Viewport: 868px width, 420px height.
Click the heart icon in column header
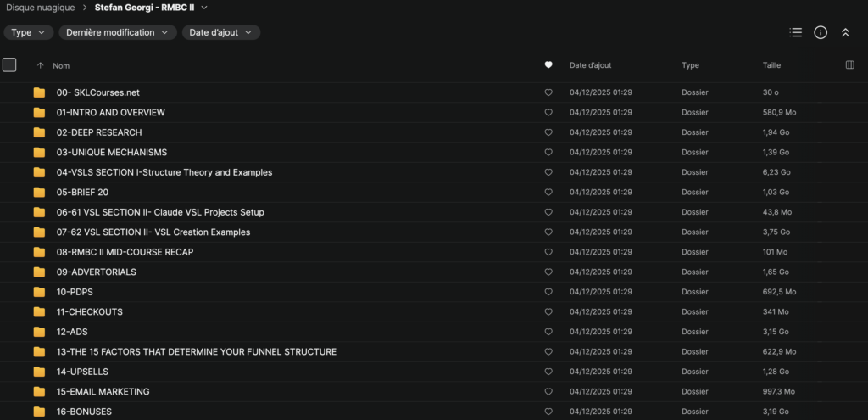[548, 65]
